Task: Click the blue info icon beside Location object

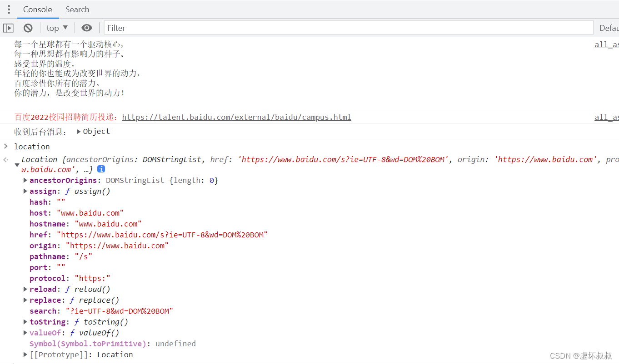Action: (x=101, y=169)
